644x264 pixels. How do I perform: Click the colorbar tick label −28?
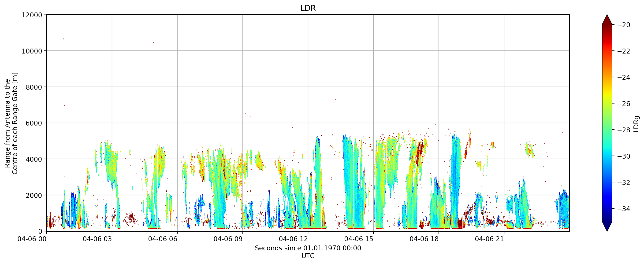pos(623,130)
